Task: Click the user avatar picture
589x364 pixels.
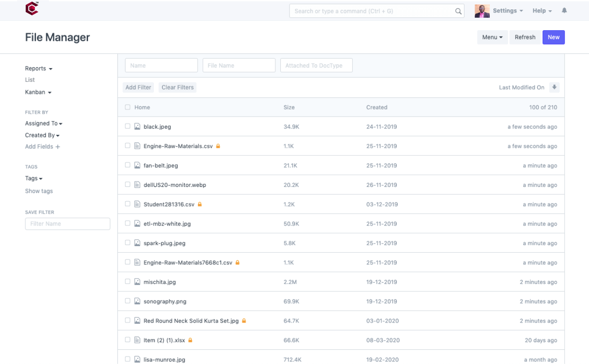Action: [482, 11]
